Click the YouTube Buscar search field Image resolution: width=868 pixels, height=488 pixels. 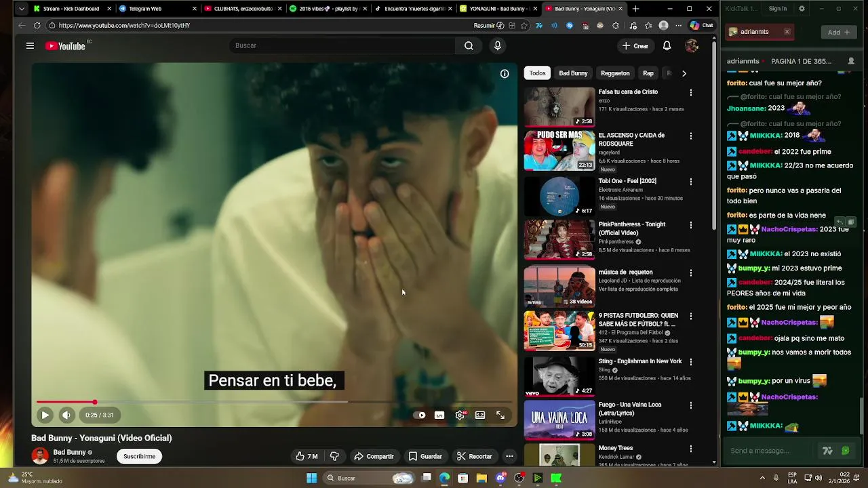click(342, 45)
